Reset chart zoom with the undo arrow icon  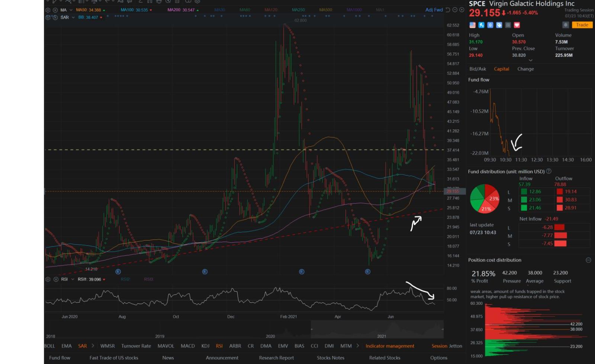(x=448, y=10)
